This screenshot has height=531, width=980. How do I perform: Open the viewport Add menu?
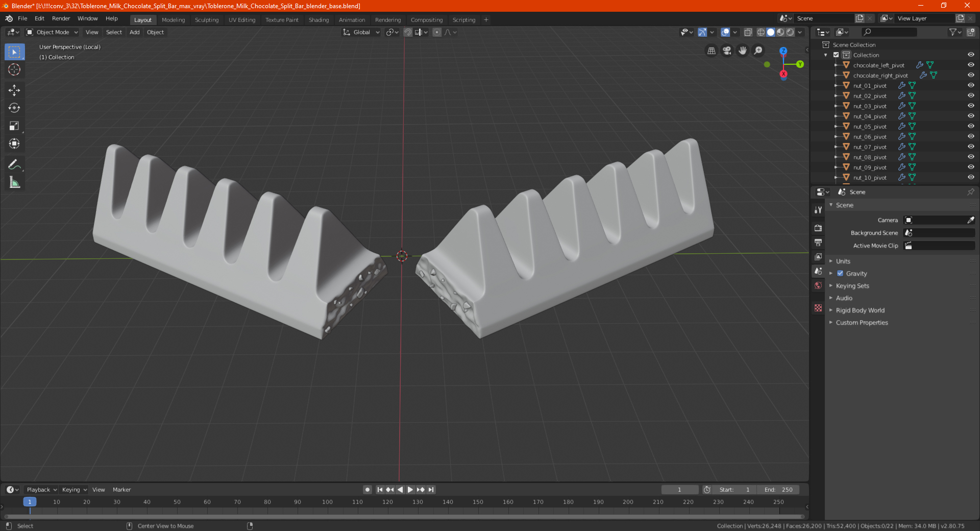click(134, 32)
